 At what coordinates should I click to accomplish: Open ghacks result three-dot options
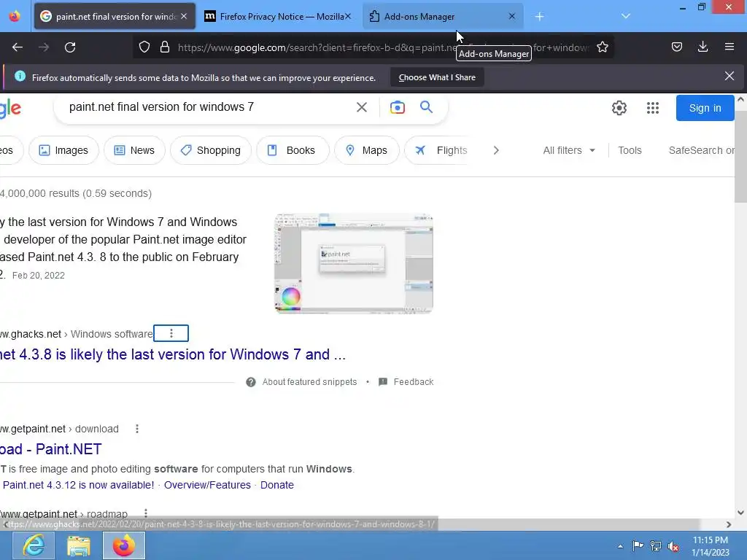(x=171, y=334)
